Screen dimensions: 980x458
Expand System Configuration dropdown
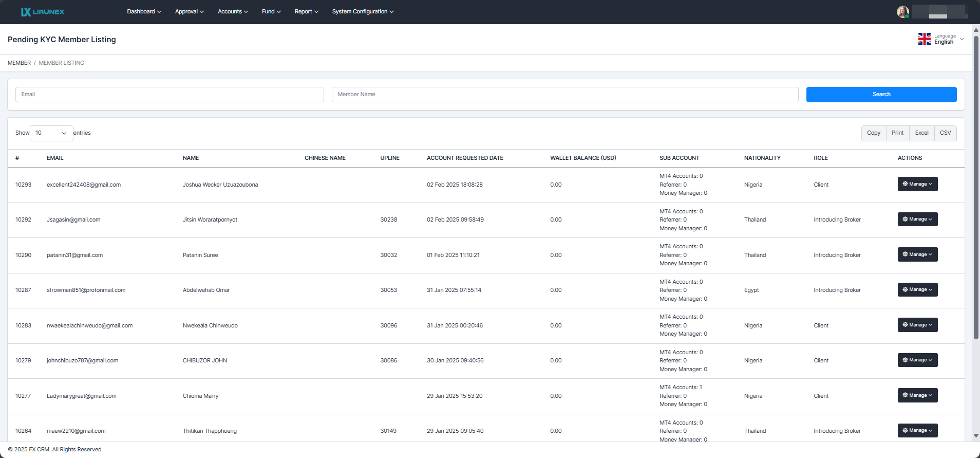[x=363, y=12]
